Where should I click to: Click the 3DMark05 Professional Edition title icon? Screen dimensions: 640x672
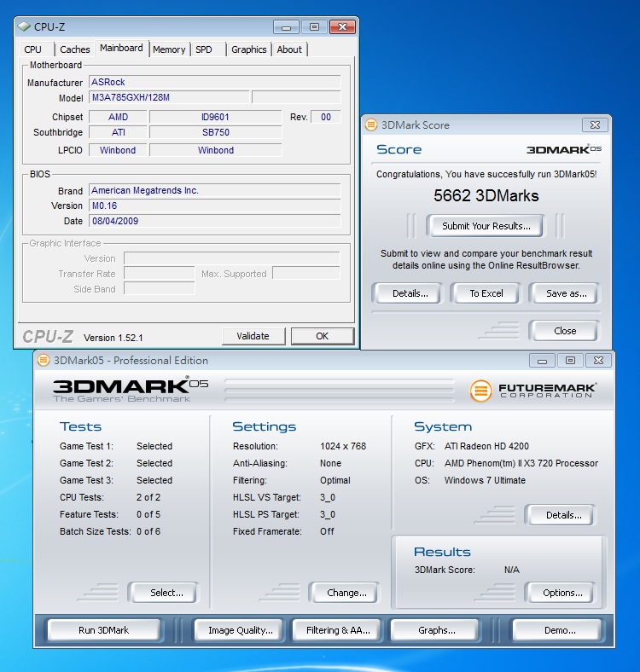pyautogui.click(x=44, y=360)
